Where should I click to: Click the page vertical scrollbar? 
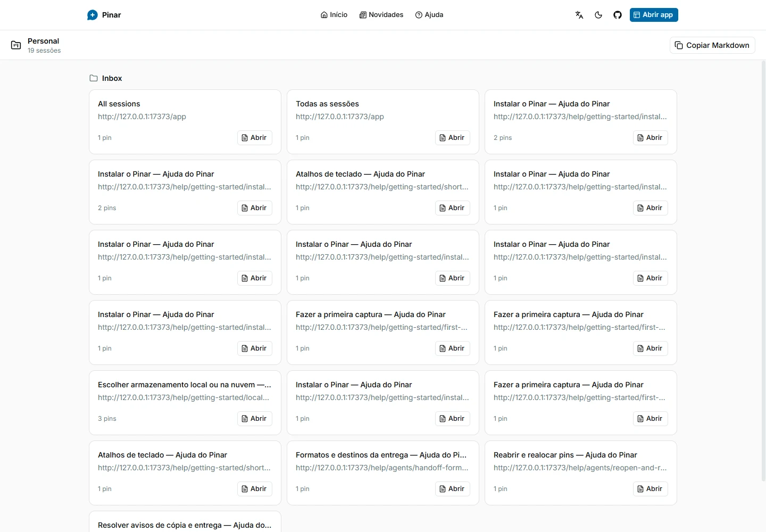[763, 271]
